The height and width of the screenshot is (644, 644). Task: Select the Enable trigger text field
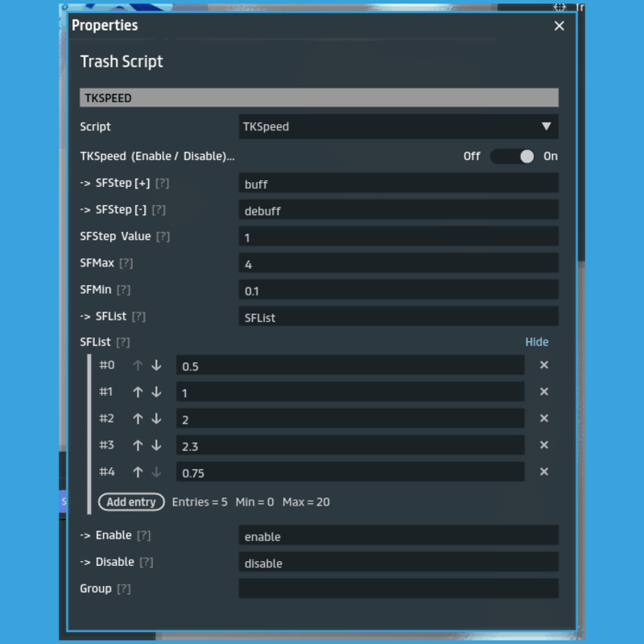click(x=398, y=536)
